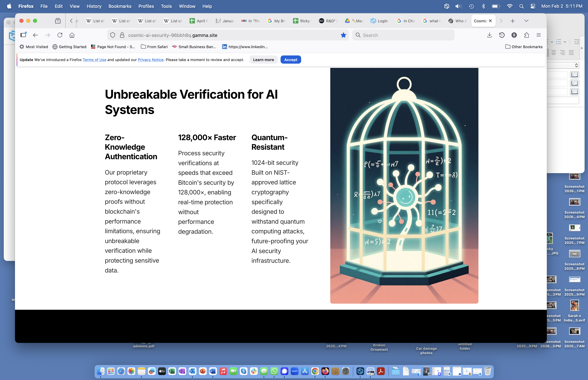588x380 pixels.
Task: Click the Extensions puzzle piece icon
Action: 526,35
